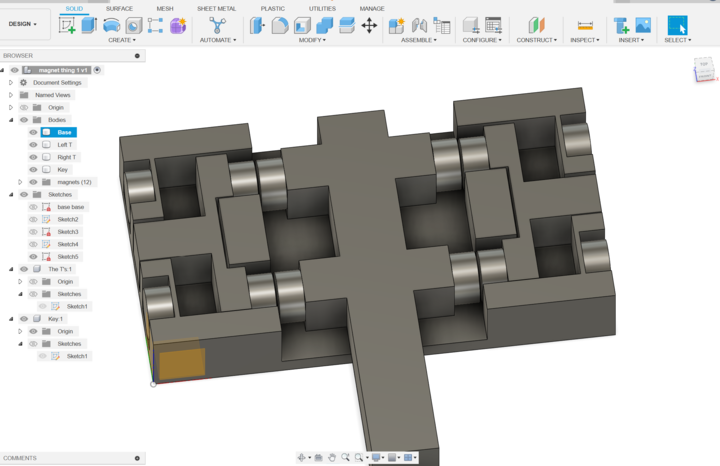The height and width of the screenshot is (466, 720).
Task: Click the ViewCube in the corner
Action: click(704, 69)
